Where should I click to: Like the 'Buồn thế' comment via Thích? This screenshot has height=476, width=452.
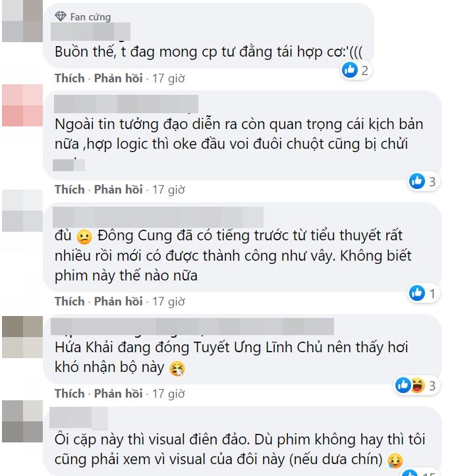point(70,78)
